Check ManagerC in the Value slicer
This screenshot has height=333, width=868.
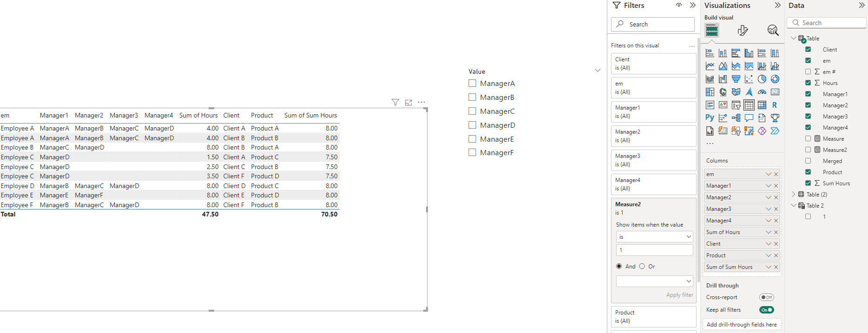(x=472, y=111)
